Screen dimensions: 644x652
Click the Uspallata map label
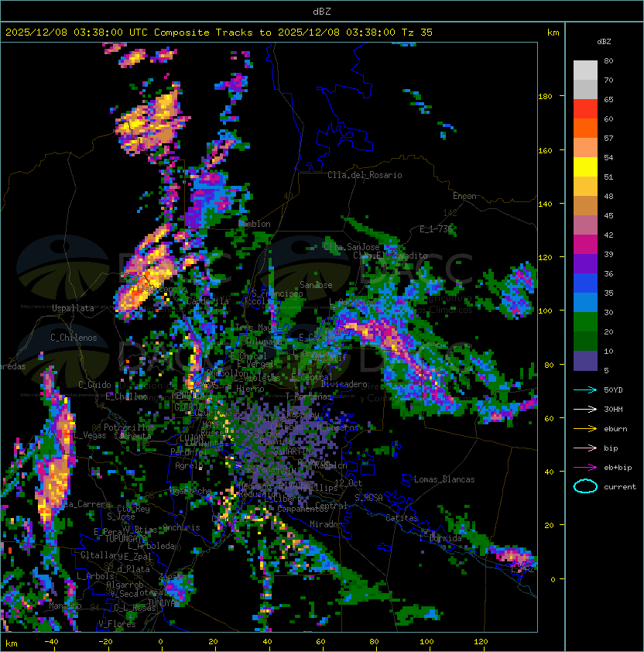click(74, 308)
